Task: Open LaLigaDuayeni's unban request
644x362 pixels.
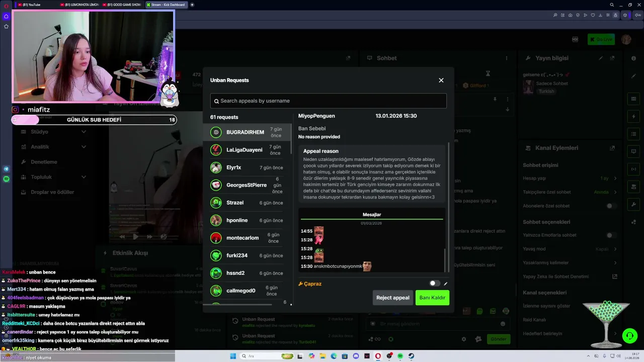Action: [247, 150]
